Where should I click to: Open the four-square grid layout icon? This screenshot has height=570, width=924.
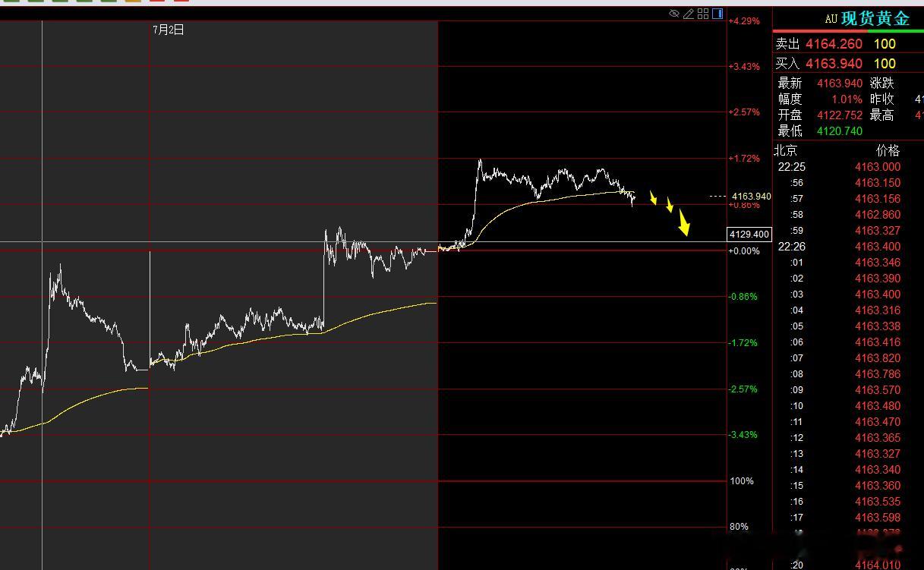click(703, 14)
